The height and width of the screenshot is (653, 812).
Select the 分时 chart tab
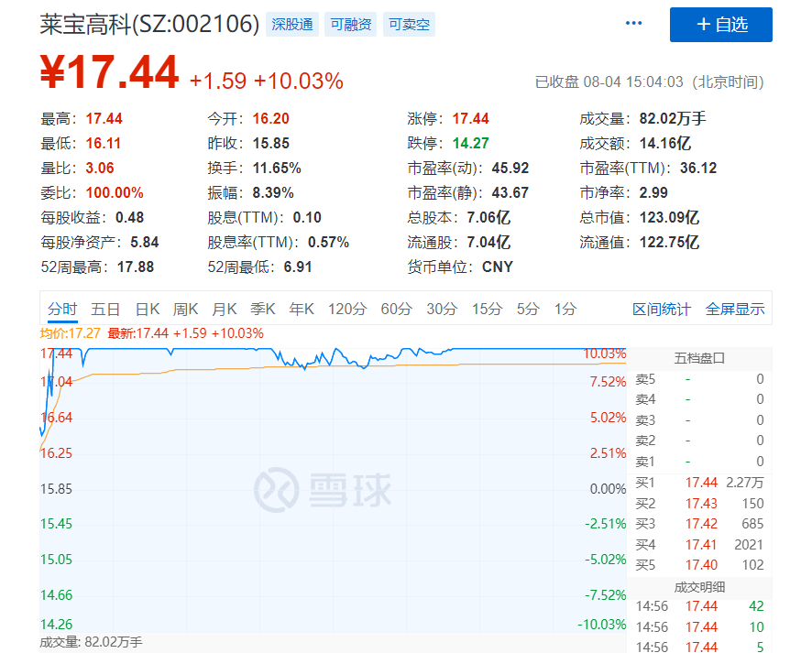(62, 310)
